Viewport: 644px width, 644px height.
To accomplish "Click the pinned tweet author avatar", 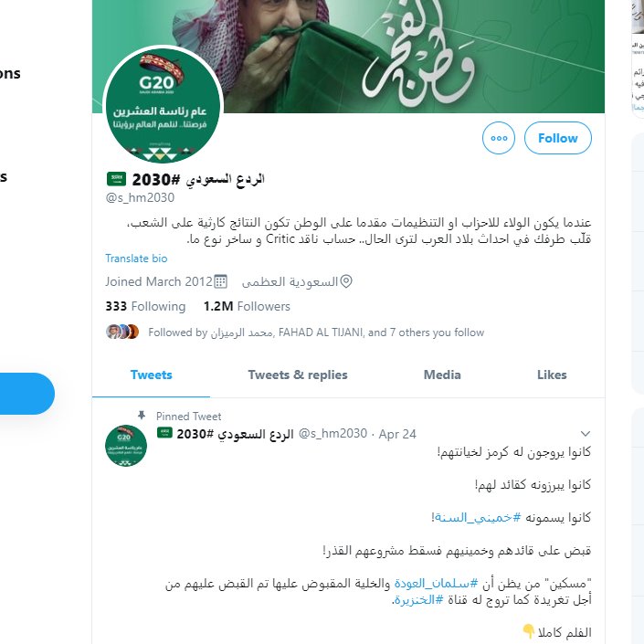I will pyautogui.click(x=126, y=446).
